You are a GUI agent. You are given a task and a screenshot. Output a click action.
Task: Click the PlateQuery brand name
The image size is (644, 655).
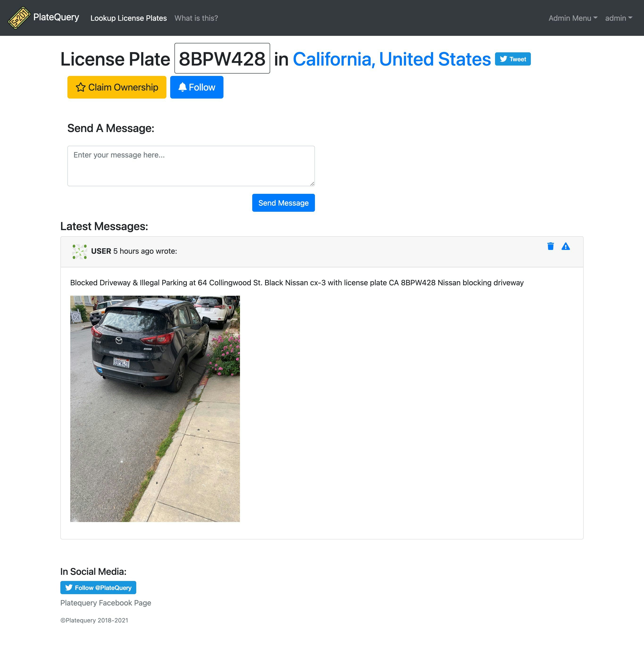(x=56, y=17)
